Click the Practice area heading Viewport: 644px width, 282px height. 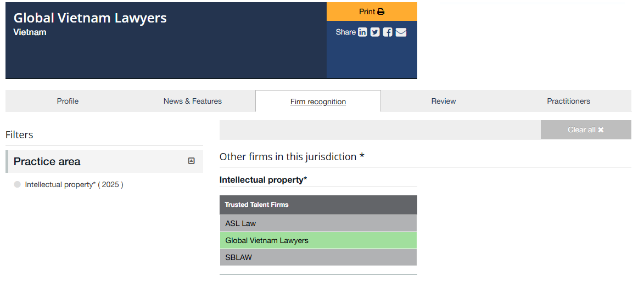47,161
